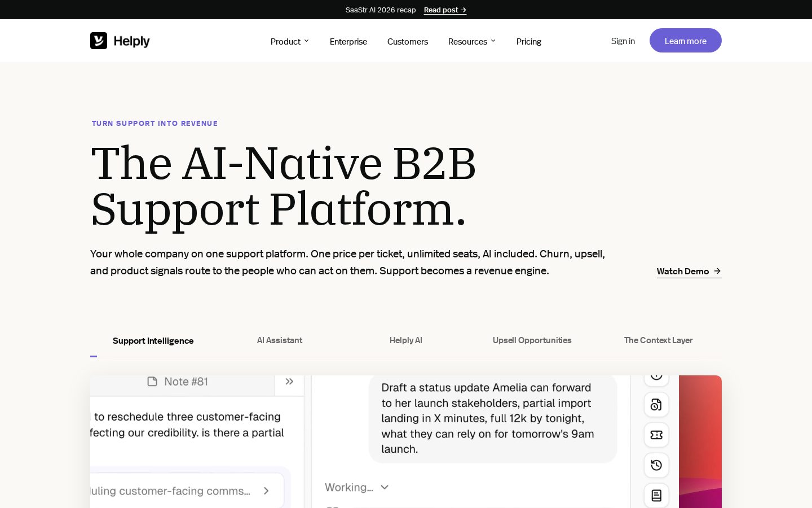Viewport: 812px width, 508px height.
Task: Click the Working... status text
Action: point(349,487)
